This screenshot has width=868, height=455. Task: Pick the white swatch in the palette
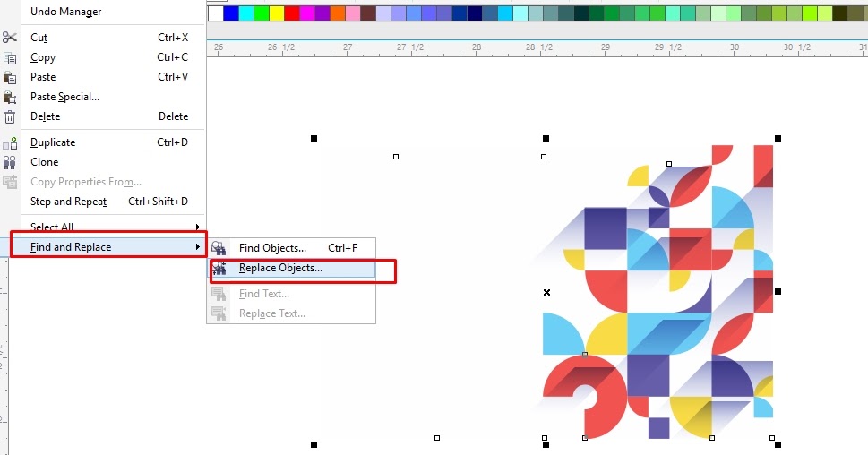pos(216,13)
